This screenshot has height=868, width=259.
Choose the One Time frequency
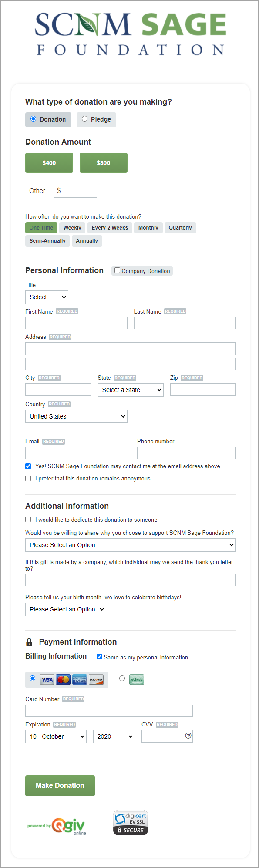41,228
